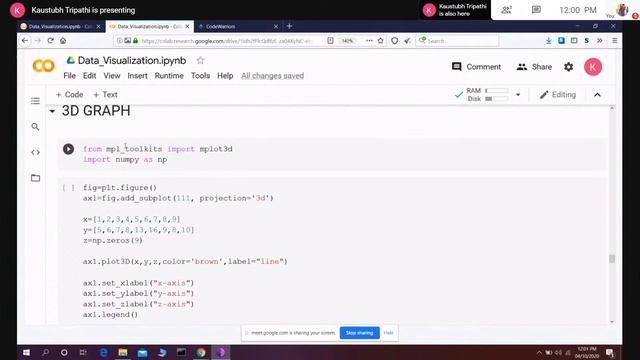Open the View menu
The width and height of the screenshot is (640, 360).
coord(112,76)
